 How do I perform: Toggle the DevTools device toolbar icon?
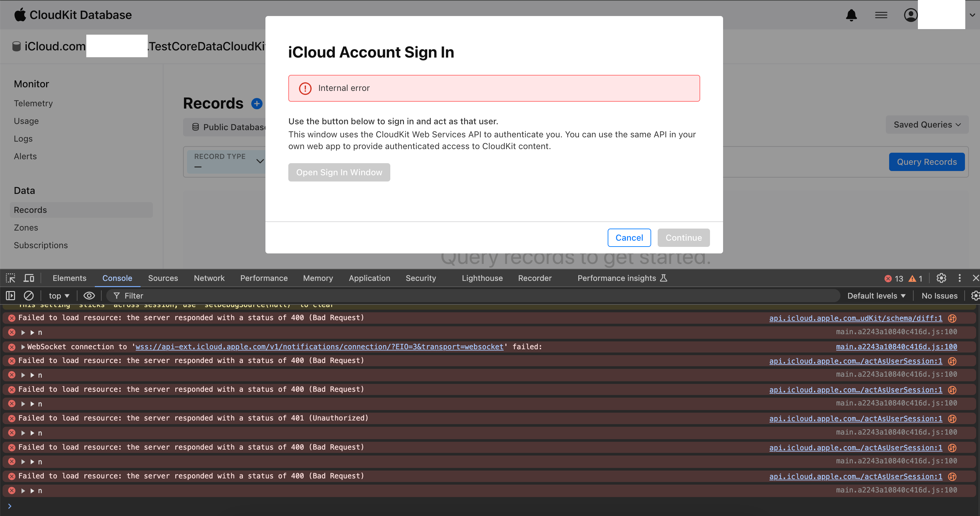point(29,278)
